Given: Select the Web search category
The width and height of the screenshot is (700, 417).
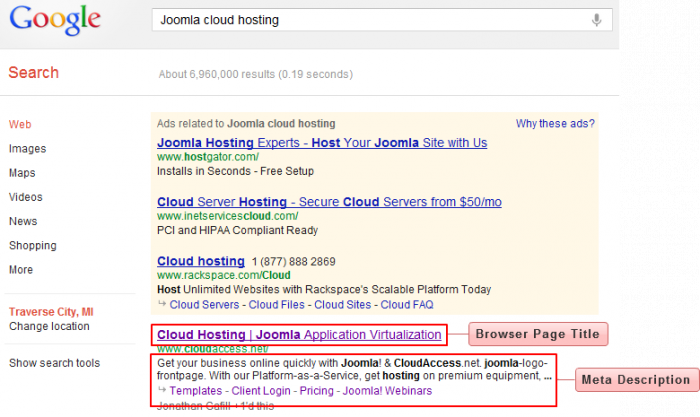Looking at the screenshot, I should [x=20, y=125].
